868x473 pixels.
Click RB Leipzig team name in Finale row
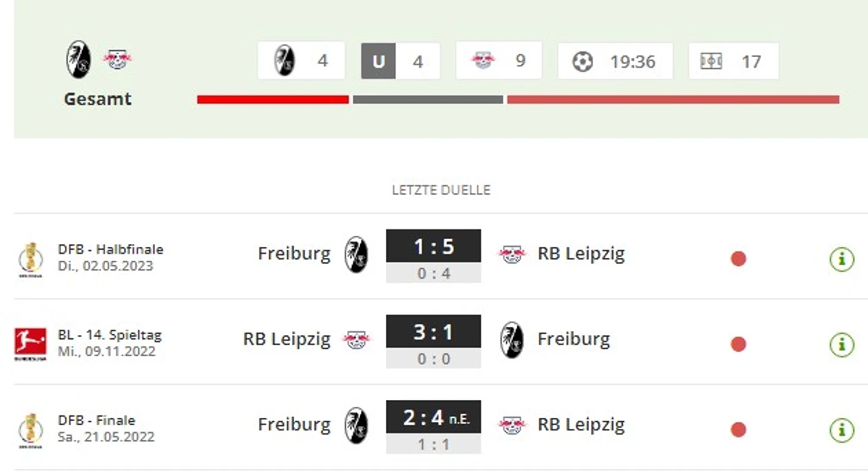coord(581,425)
